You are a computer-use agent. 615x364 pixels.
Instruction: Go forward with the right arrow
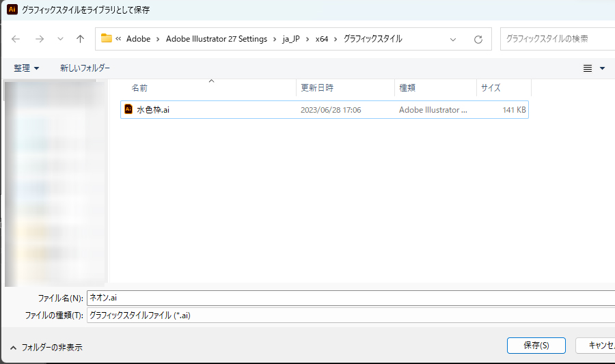pos(40,39)
